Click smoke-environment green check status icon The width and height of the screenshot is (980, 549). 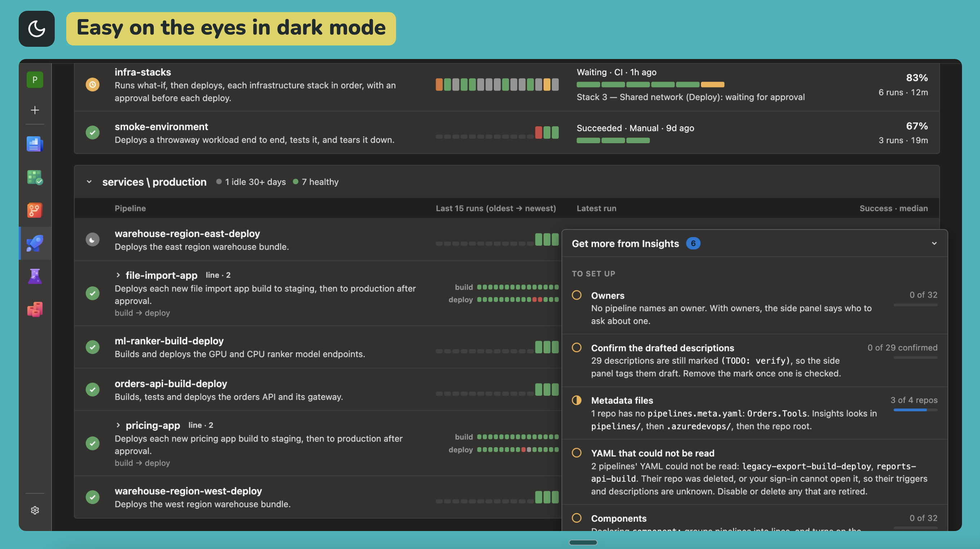[x=93, y=132]
